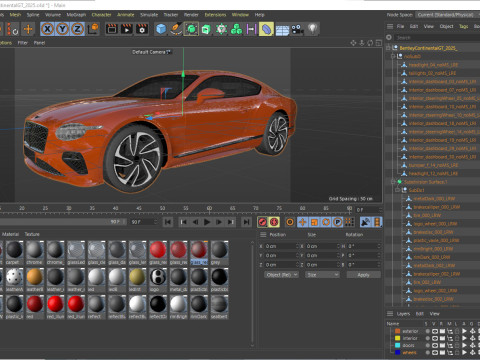The image size is (480, 360).
Task: Click frame 60 on the timeline ruler
Action: (x=209, y=209)
